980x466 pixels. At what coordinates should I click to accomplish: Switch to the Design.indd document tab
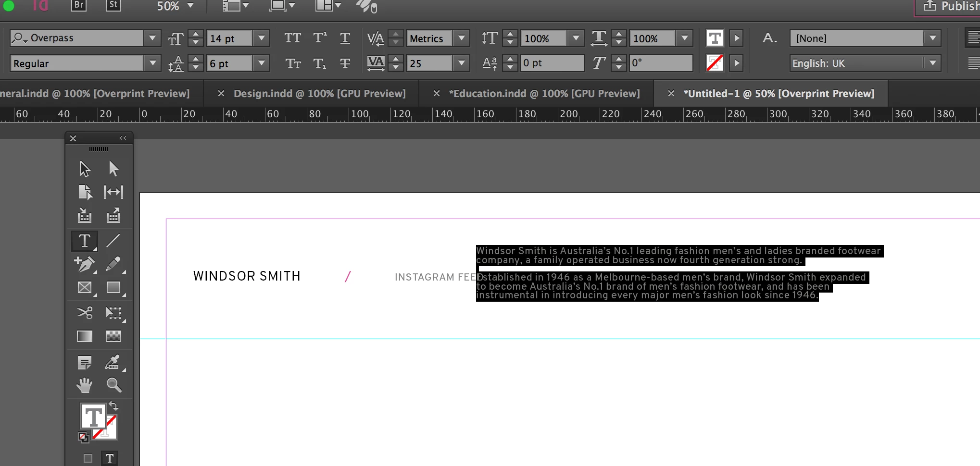(x=319, y=94)
